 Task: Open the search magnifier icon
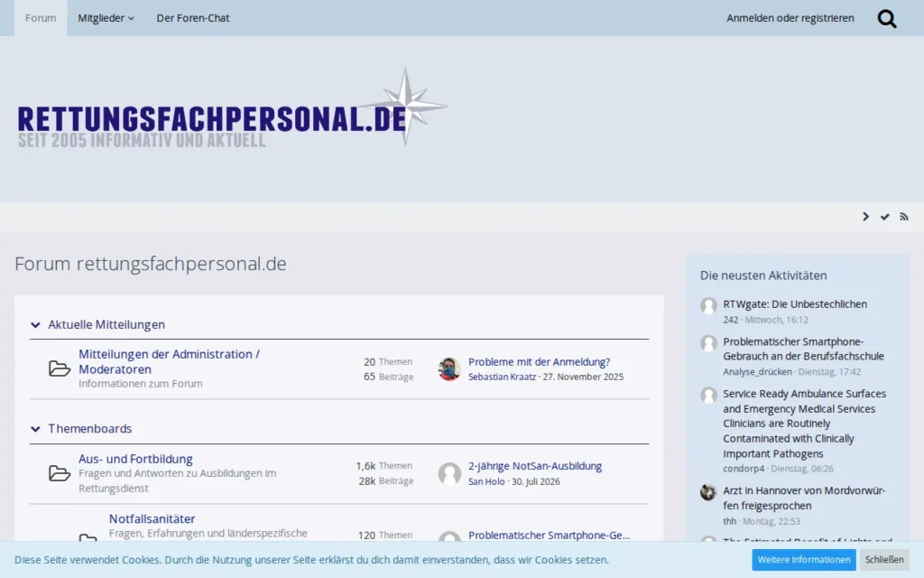[x=887, y=19]
